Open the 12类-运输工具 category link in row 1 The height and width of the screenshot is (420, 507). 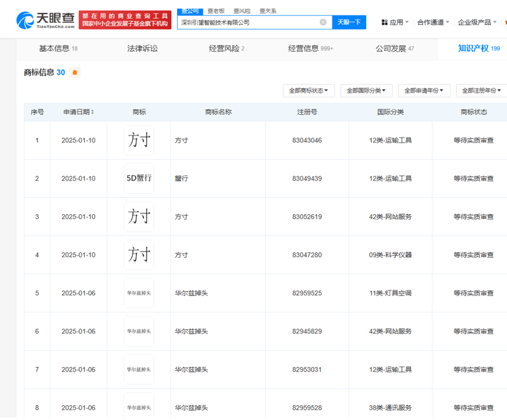tap(390, 140)
